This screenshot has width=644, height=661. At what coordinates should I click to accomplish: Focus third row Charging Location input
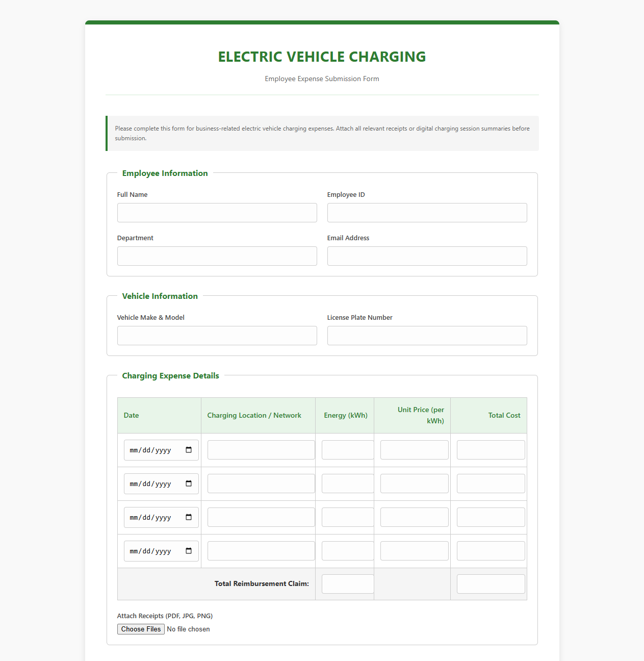pos(261,517)
